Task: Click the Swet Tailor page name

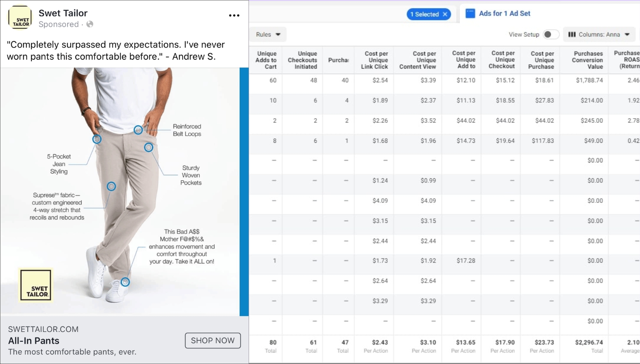Action: pos(63,13)
